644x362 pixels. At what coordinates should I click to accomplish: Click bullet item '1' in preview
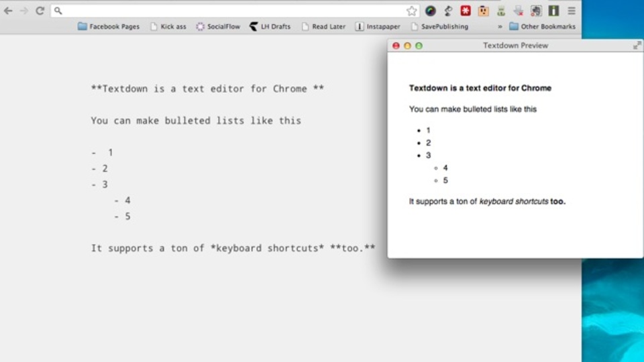[428, 131]
